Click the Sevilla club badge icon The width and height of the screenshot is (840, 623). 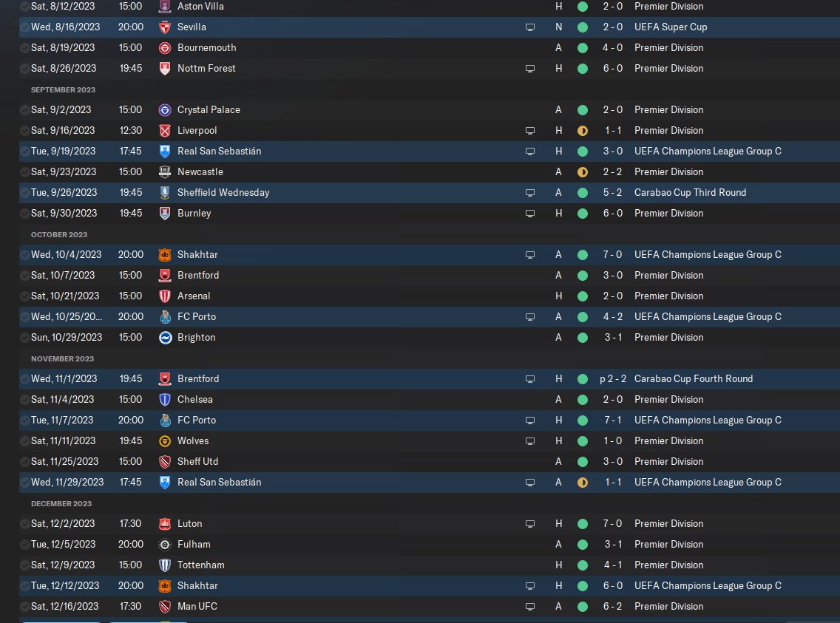coord(165,27)
